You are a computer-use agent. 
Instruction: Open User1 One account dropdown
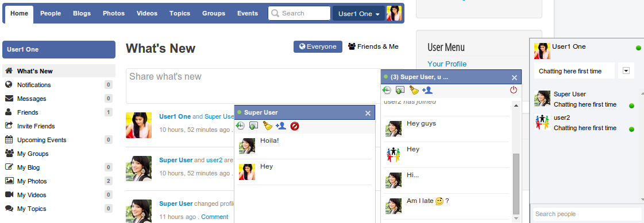(x=359, y=14)
